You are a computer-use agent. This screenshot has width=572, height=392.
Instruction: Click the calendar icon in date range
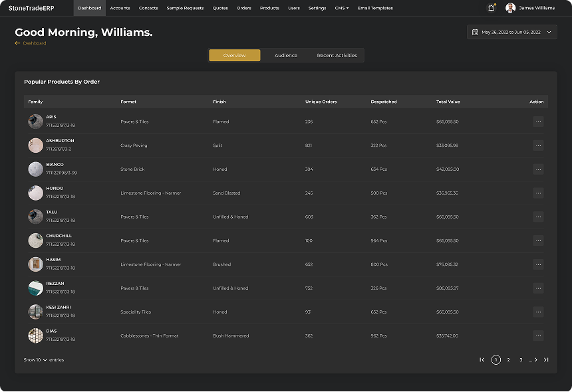coord(475,32)
